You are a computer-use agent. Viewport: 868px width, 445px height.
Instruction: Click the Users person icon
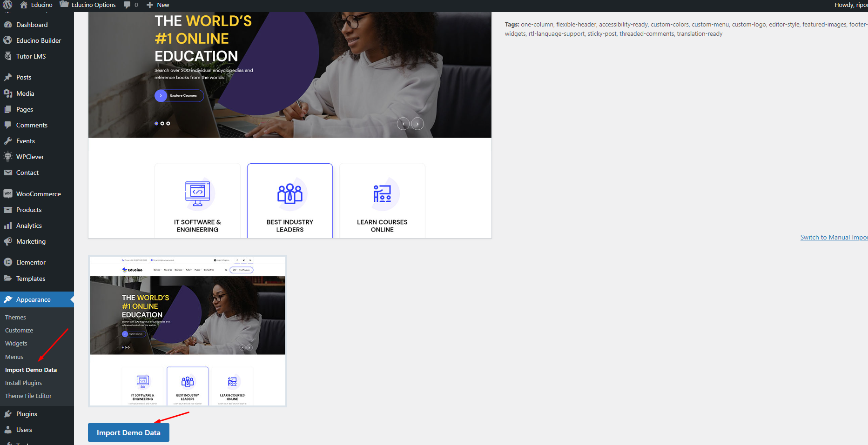point(8,430)
